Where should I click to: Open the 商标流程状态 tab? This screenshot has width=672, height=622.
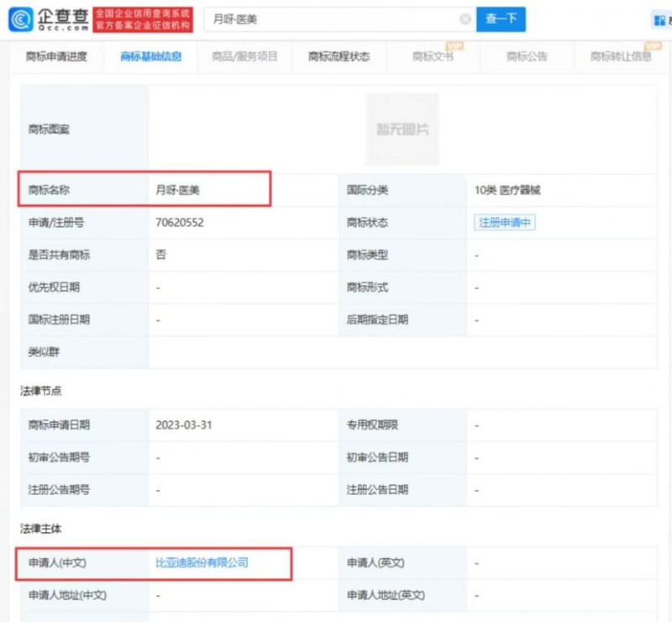339,56
